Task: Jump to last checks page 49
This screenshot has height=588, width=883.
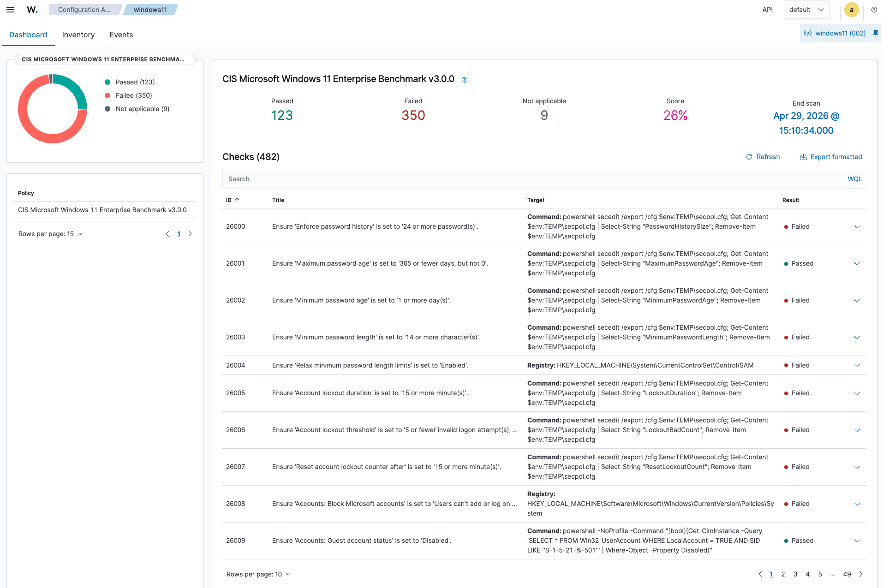Action: [847, 574]
